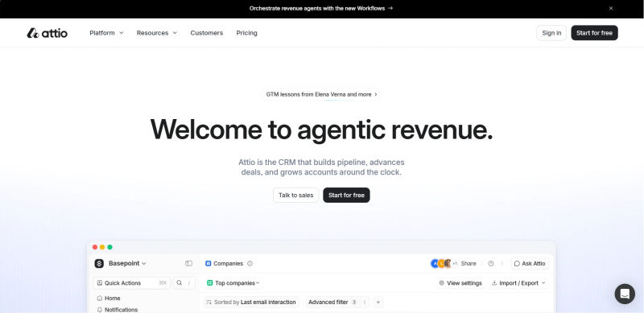Viewport: 644px width, 313px height.
Task: Click the Basepoint workspace logo icon
Action: click(99, 263)
